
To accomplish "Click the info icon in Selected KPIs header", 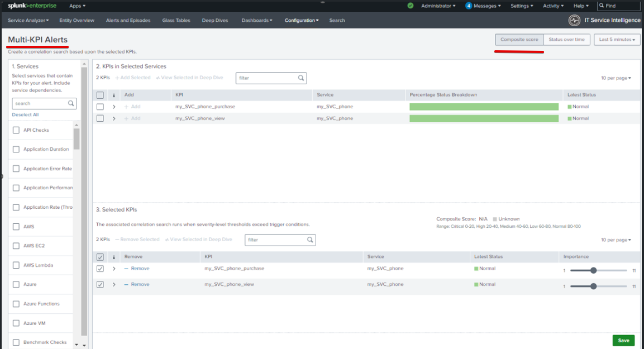I will point(114,257).
